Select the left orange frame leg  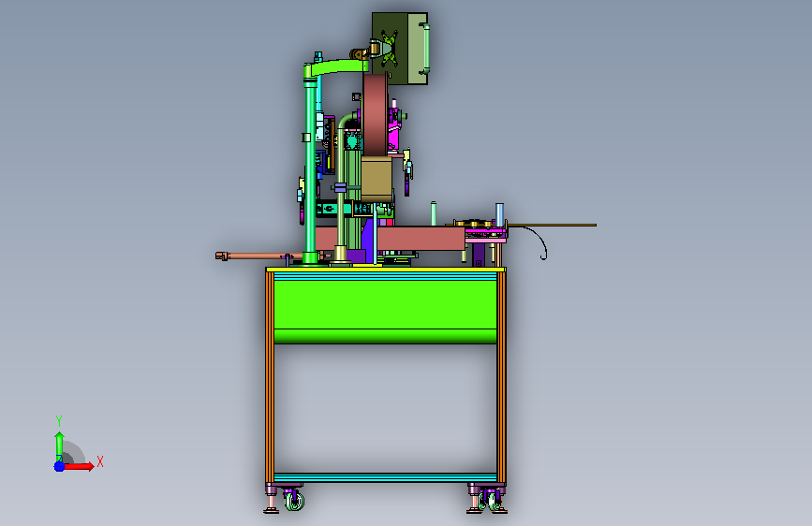[270, 377]
